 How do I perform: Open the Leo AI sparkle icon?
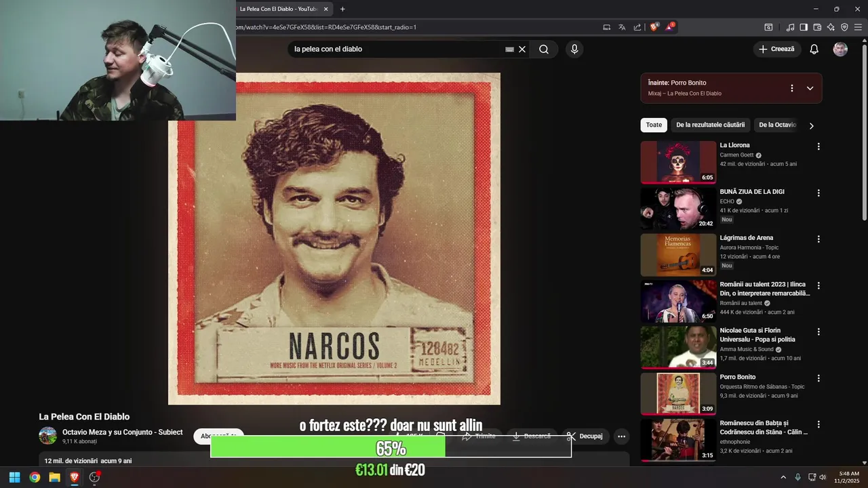click(x=831, y=27)
